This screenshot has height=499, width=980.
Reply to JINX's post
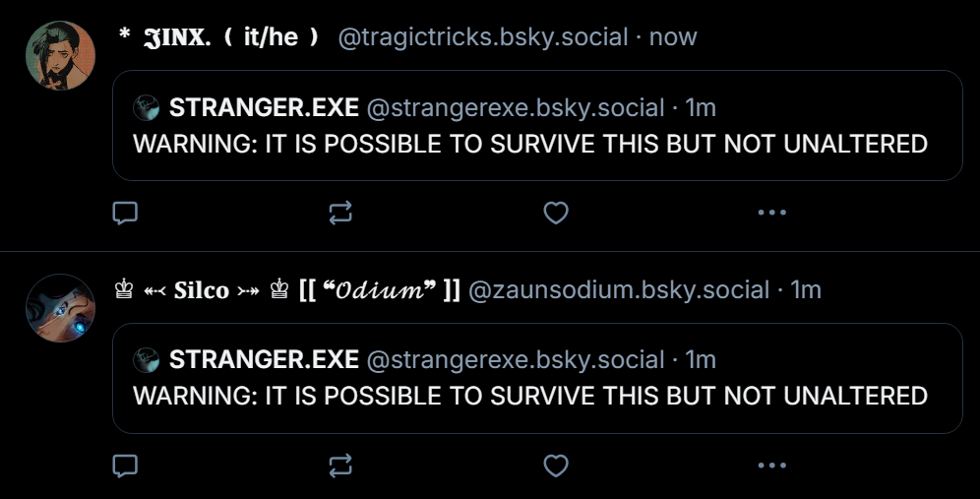[125, 213]
